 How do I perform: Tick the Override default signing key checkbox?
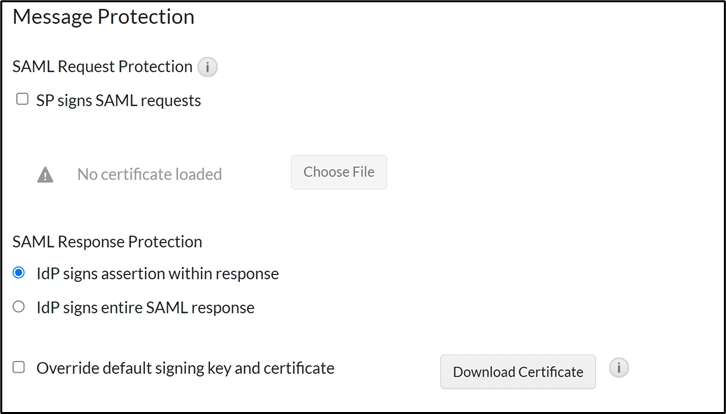tap(19, 367)
